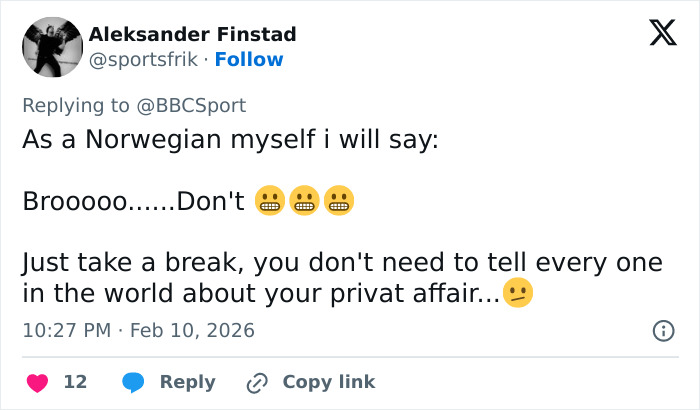Click the chain link copy icon
This screenshot has width=700, height=410.
tap(257, 382)
